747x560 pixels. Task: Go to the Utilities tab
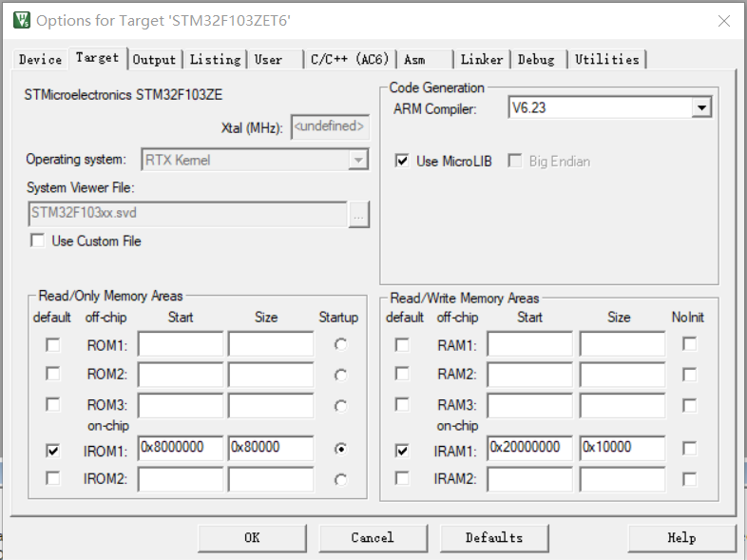[x=607, y=60]
